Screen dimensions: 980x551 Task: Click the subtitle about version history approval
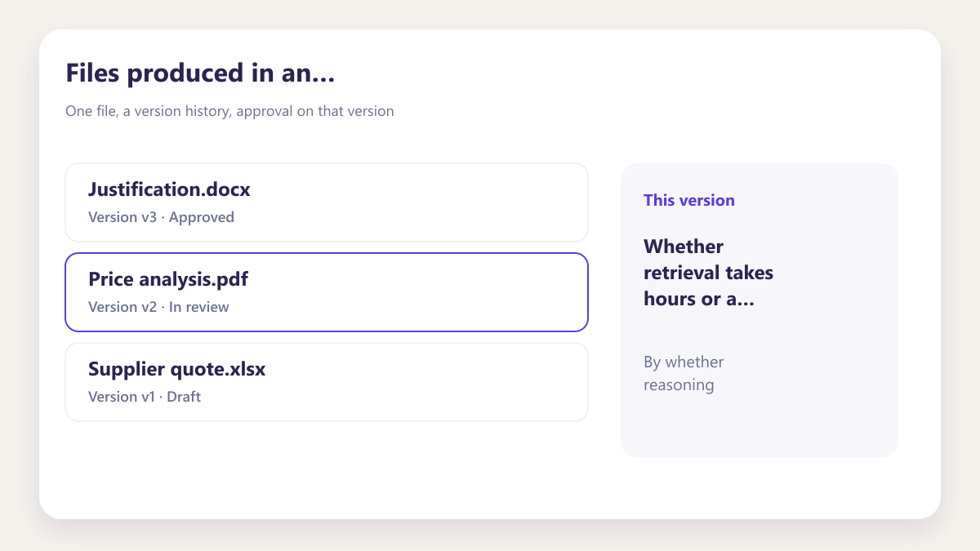point(229,111)
